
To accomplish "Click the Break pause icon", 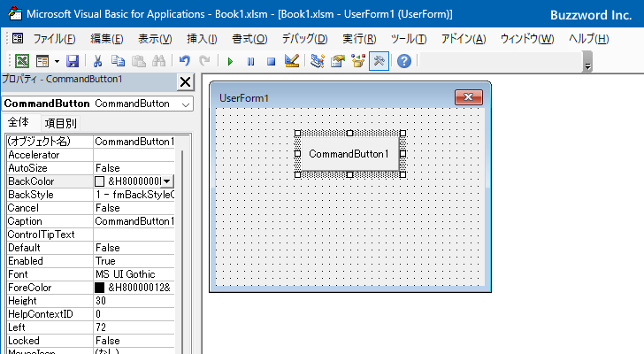I will click(x=250, y=62).
